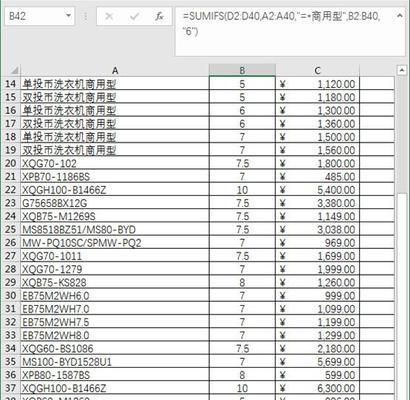Select price cell 6,300.00
Screen dimensions: 410x400
coord(318,388)
